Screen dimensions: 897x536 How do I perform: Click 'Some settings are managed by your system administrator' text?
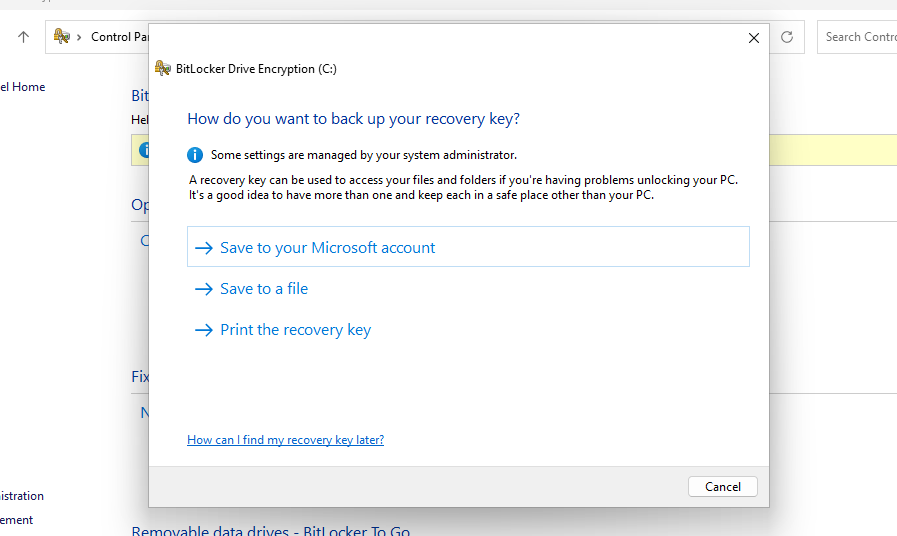(364, 155)
